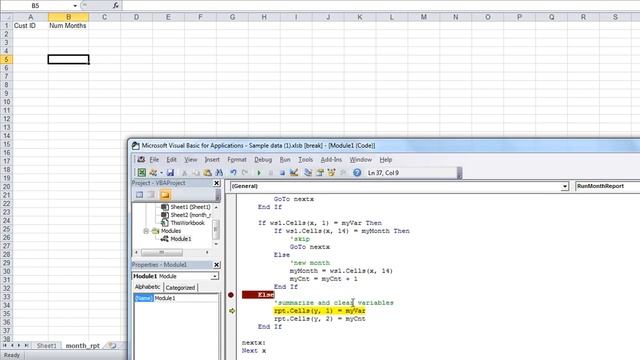Open the Properties Window toolbar icon
The image size is (640, 360).
[x=320, y=173]
